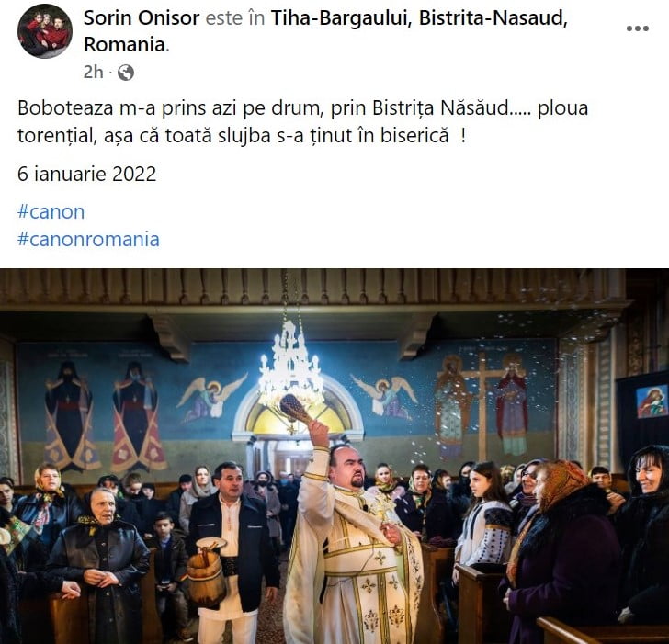The width and height of the screenshot is (669, 644).
Task: Click the priest in white vestments in the photo
Action: point(352,542)
